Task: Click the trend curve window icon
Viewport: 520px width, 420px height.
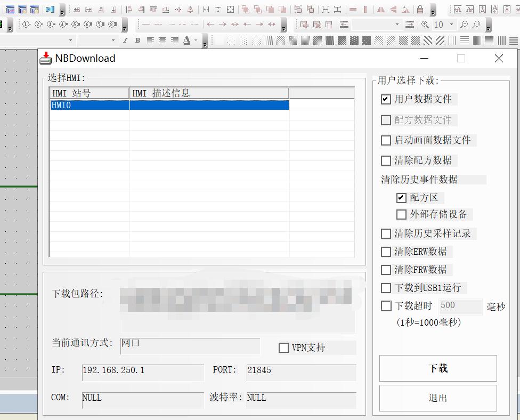Action: (x=10, y=10)
